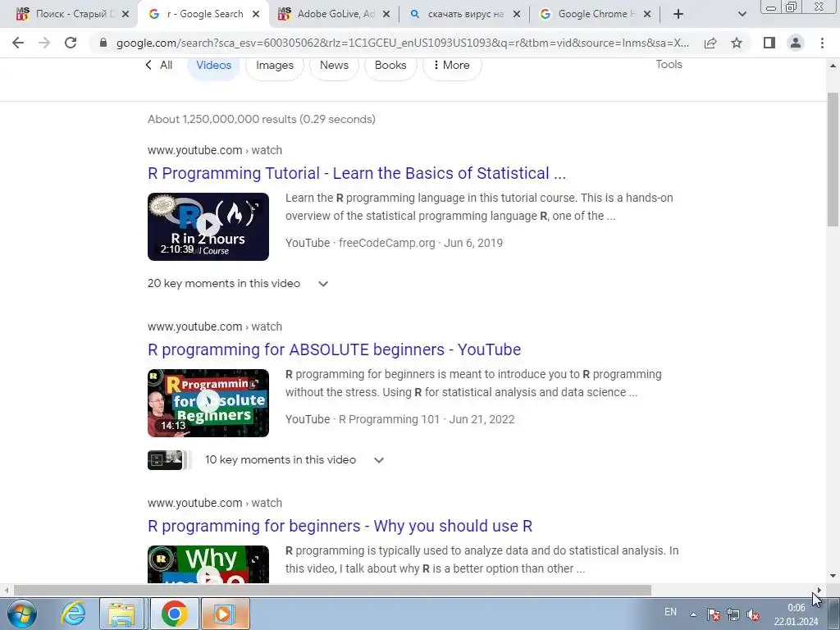Go back to All results

point(159,65)
